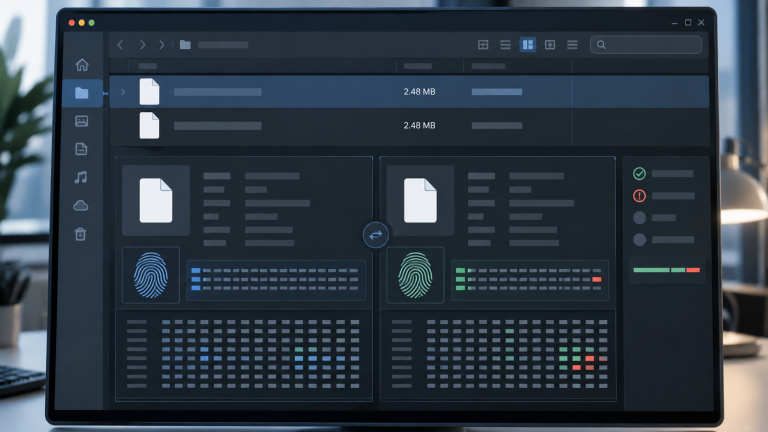This screenshot has width=768, height=432.
Task: Sort by the size column header
Action: pyautogui.click(x=418, y=66)
